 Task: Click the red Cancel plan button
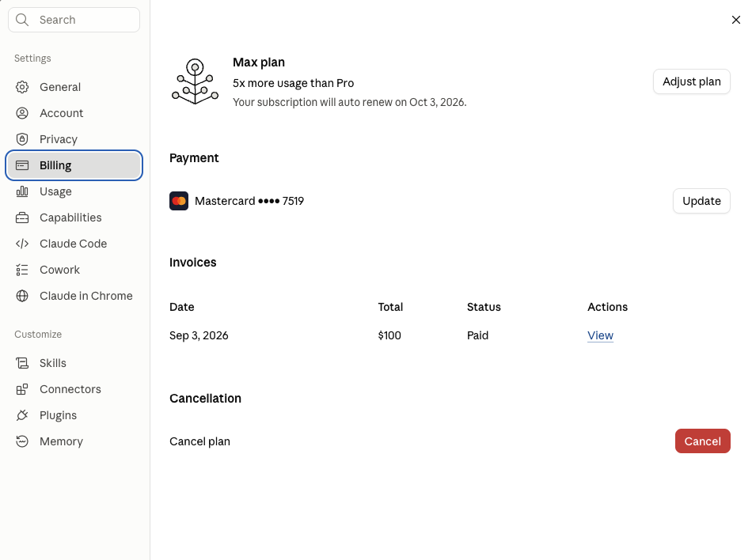tap(703, 441)
